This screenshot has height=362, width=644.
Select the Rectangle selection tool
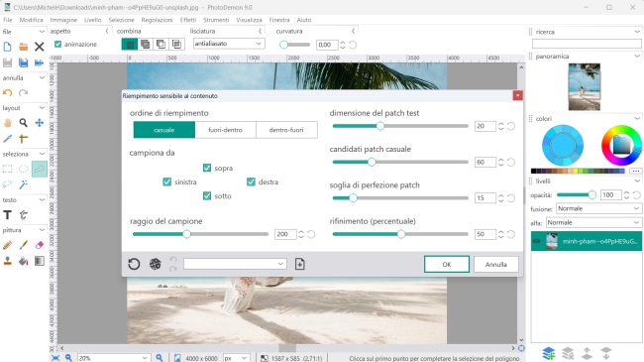coord(7,169)
